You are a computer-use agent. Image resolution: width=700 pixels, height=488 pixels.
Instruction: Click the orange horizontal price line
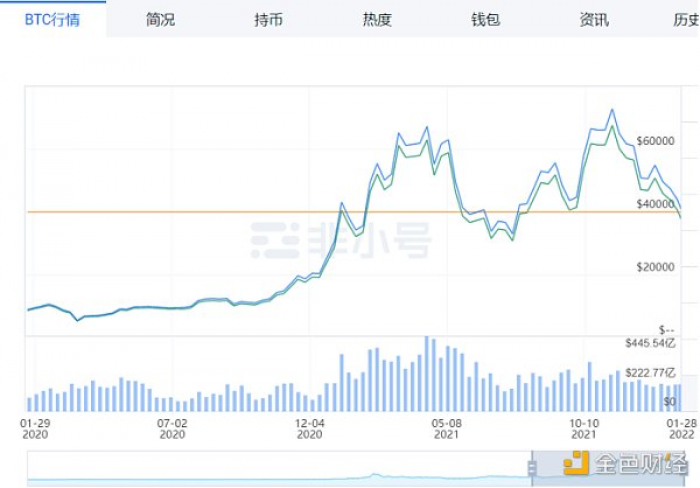354,212
